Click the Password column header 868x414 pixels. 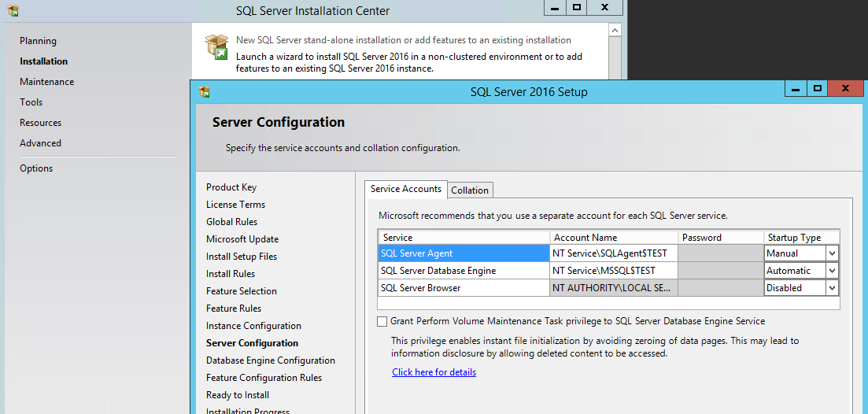[722, 238]
